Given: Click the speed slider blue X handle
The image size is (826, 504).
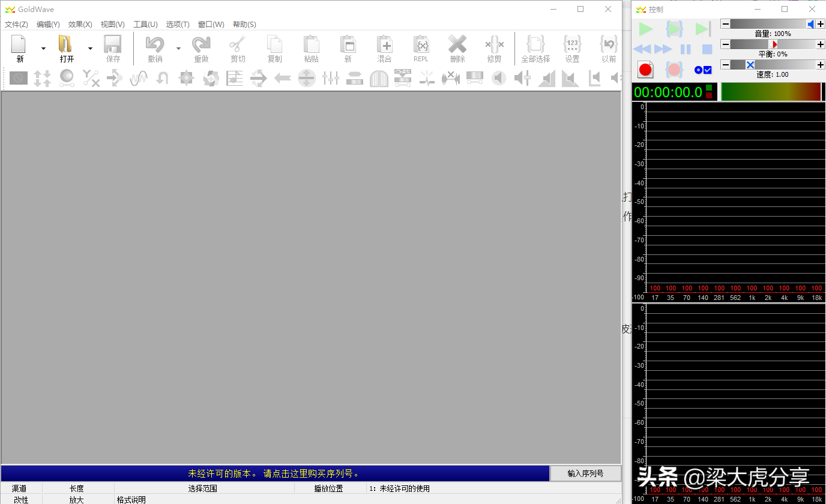Looking at the screenshot, I should [750, 65].
